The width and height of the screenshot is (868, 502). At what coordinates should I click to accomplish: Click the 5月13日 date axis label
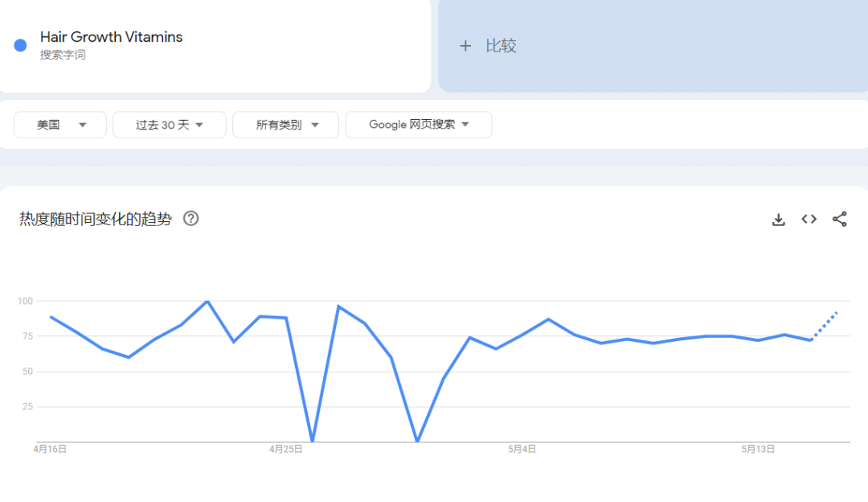click(758, 450)
